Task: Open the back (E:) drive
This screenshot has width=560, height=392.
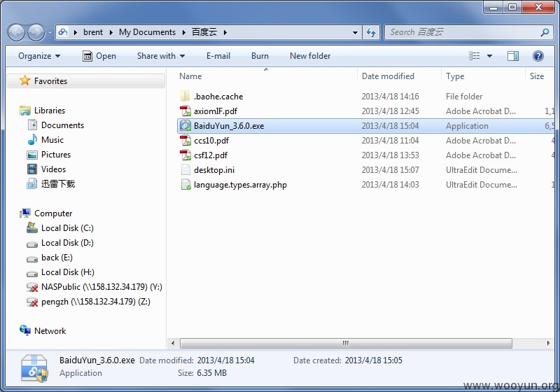Action: [x=57, y=258]
